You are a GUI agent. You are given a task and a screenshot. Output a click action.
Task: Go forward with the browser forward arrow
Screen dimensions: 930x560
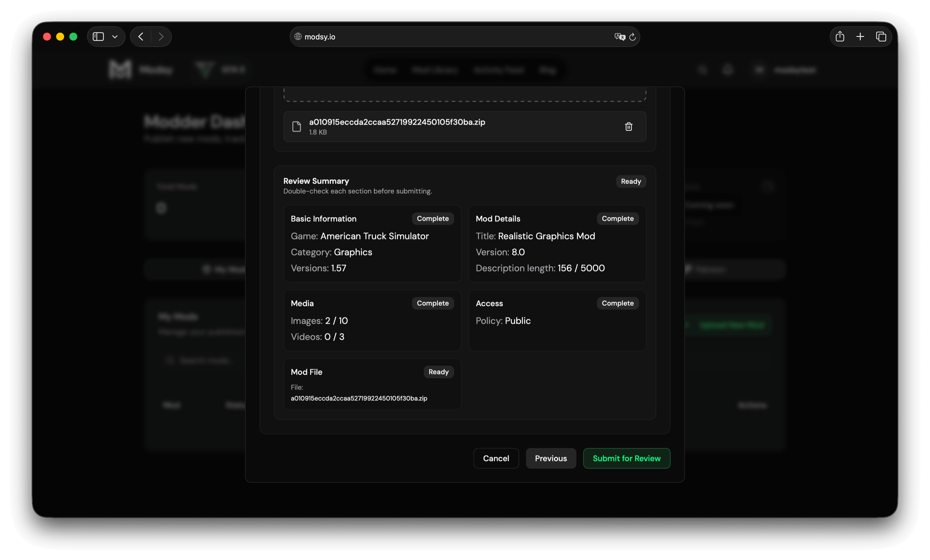161,37
